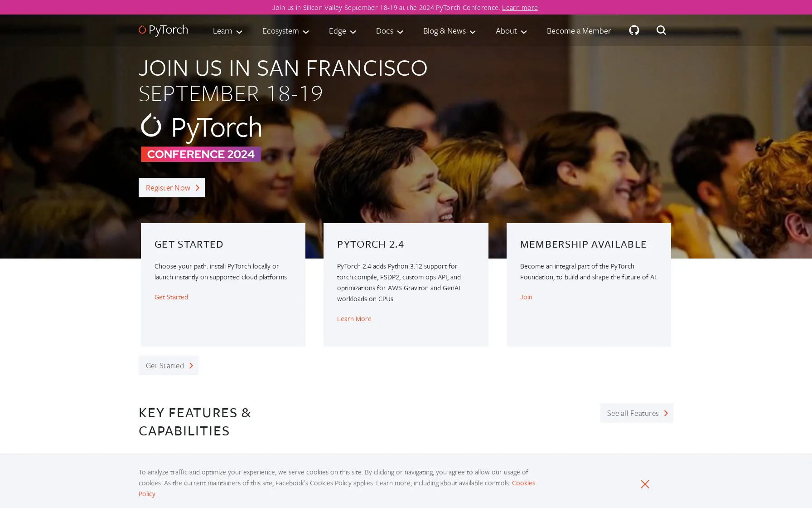Click the Key Features & Capabilities heading
The image size is (812, 508).
pos(195,421)
